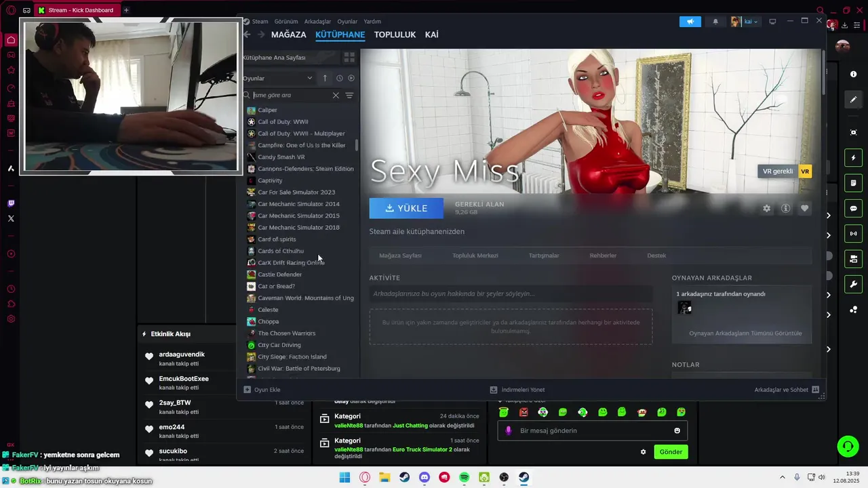Screen dimensions: 868x488
Task: Open Steam notifications bell
Action: point(715,22)
